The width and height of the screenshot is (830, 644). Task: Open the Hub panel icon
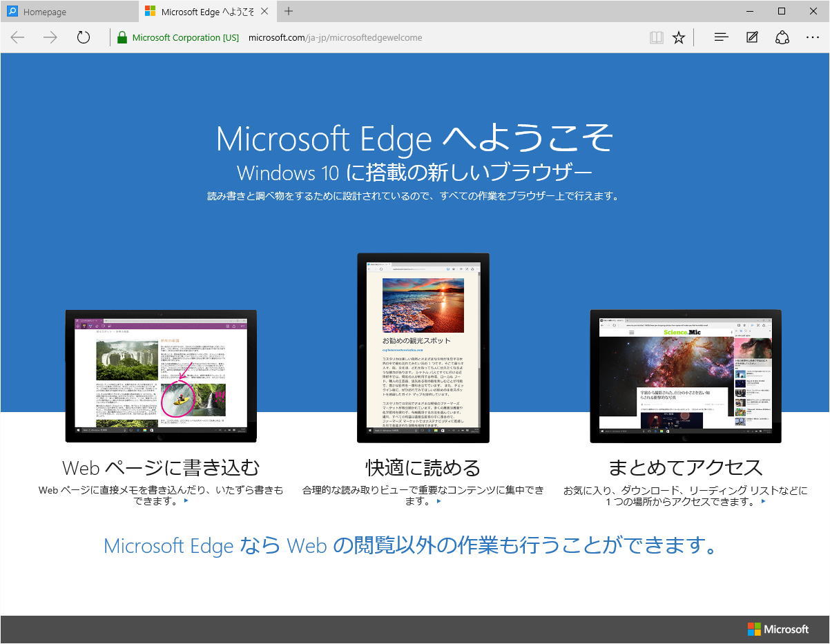[721, 37]
